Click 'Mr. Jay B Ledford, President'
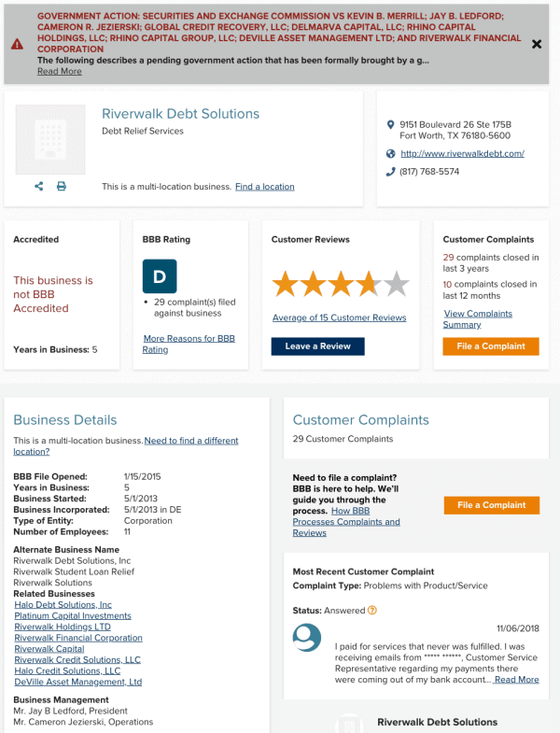Viewport: 560px width, 733px height. point(70,711)
